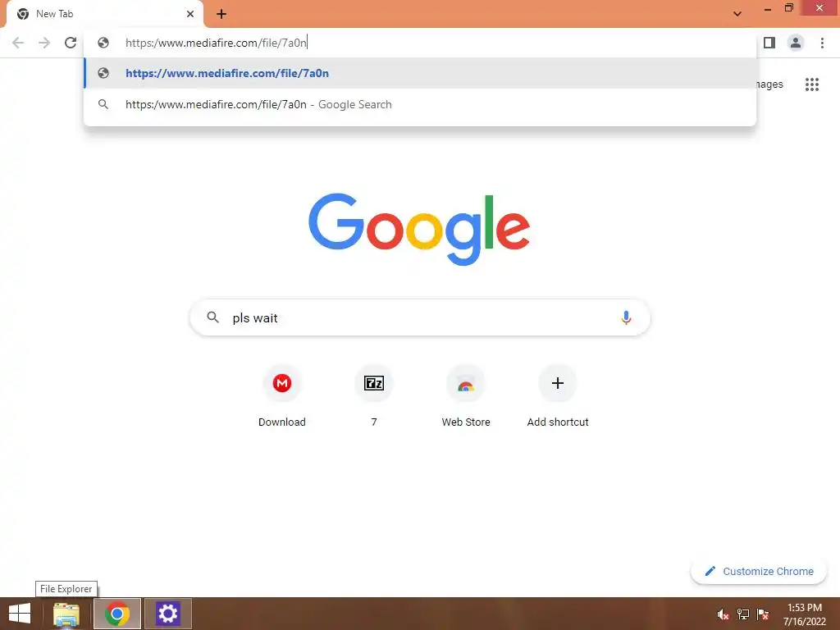Select the New Tab tab

(104, 14)
